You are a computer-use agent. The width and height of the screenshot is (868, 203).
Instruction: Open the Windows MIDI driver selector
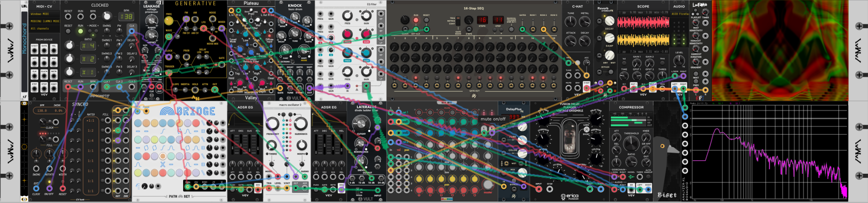pos(44,14)
